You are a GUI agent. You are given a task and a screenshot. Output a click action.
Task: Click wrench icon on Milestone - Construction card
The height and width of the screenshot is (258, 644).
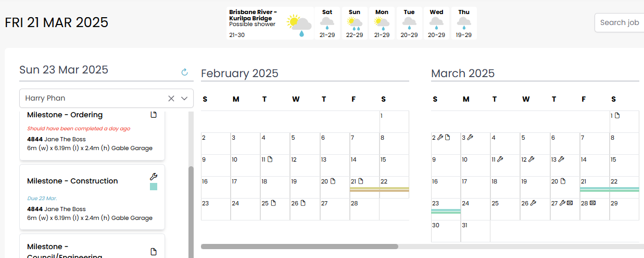153,177
